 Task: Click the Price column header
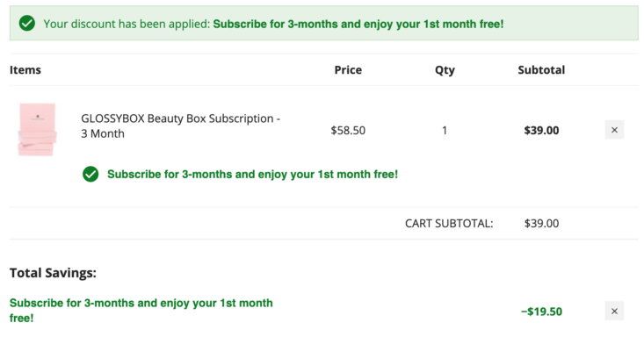(348, 70)
